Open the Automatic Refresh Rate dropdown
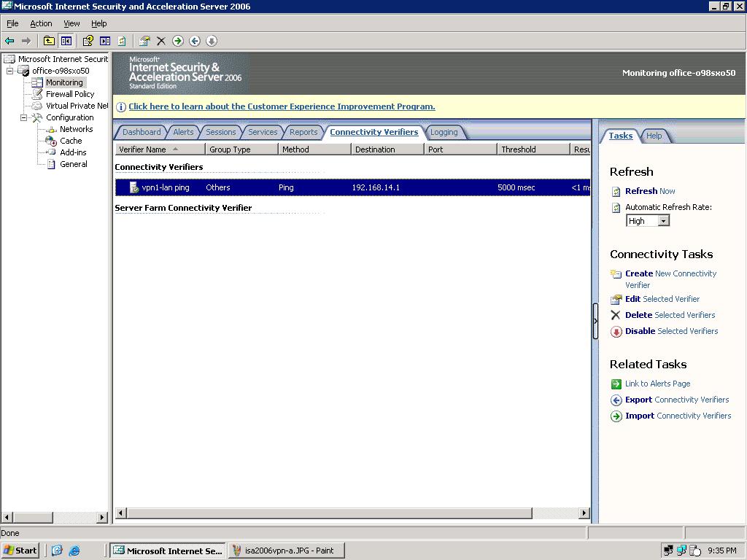The width and height of the screenshot is (747, 560). [x=663, y=221]
